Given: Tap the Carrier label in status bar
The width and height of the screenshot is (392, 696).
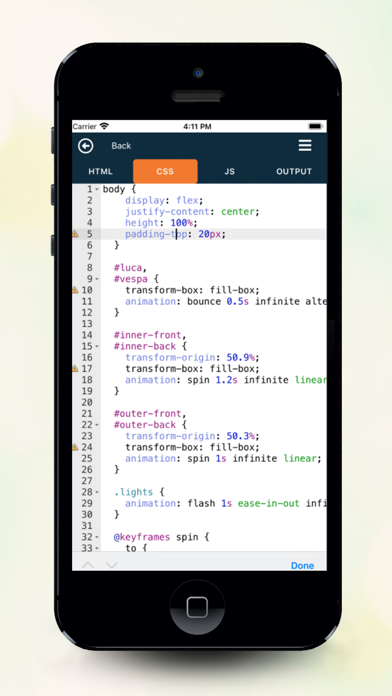Looking at the screenshot, I should coord(85,127).
